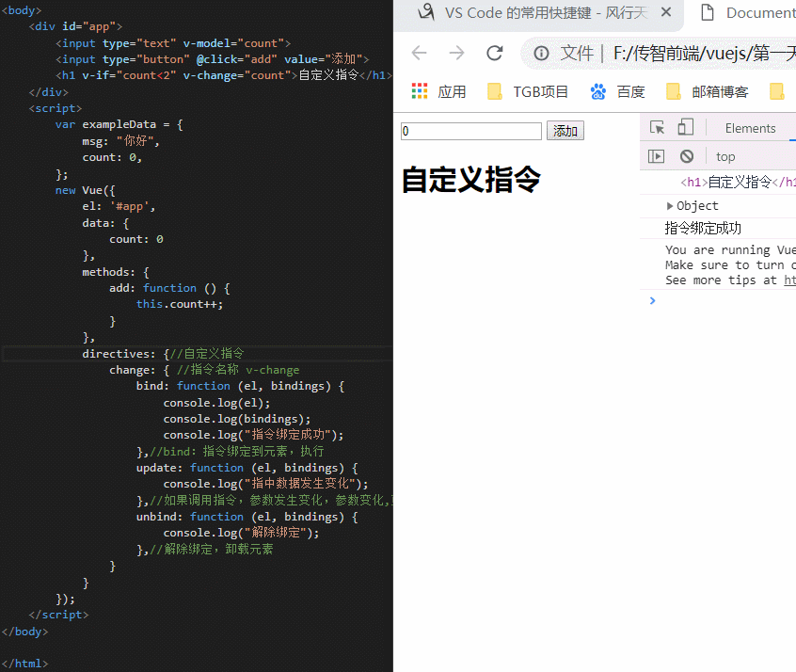Image resolution: width=796 pixels, height=672 pixels.
Task: Click the 百度 bookmark paw icon
Action: pos(598,92)
